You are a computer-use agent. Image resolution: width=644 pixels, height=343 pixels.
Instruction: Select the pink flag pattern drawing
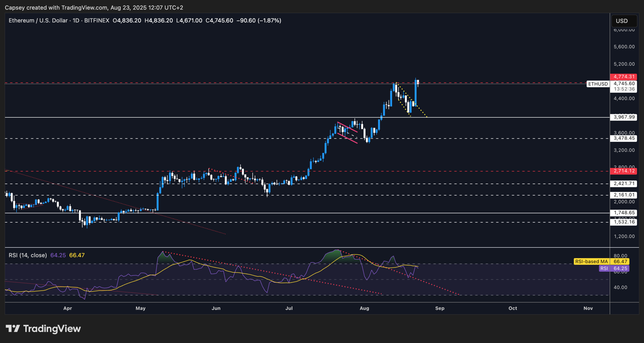347,133
